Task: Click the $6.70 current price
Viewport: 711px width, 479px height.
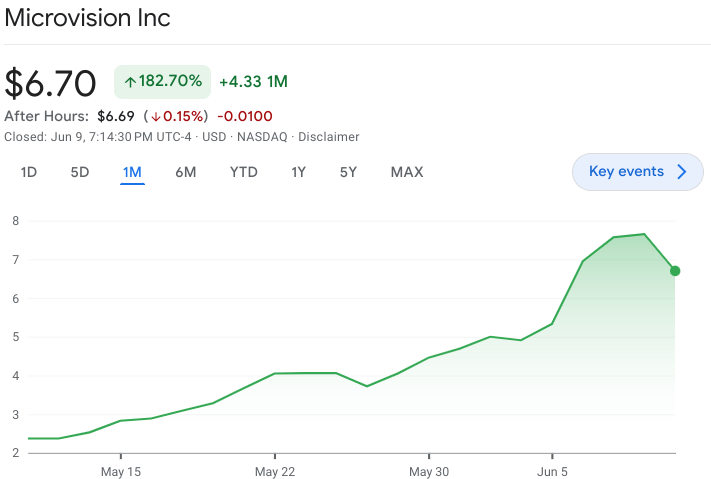Action: coord(50,82)
